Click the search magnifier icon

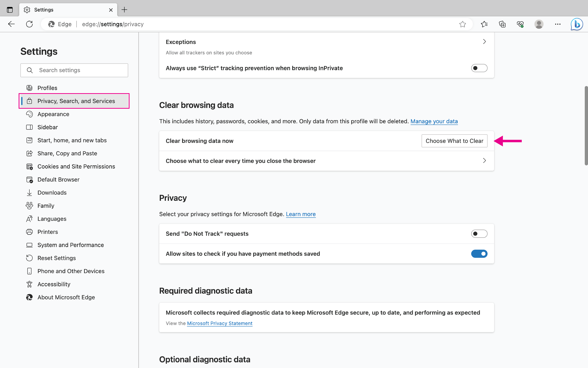pos(30,70)
